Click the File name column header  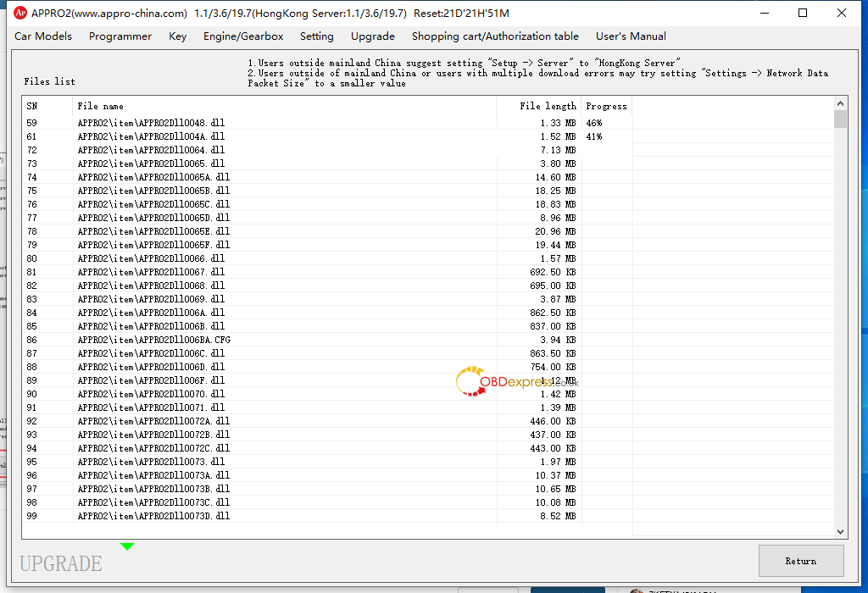pyautogui.click(x=284, y=106)
